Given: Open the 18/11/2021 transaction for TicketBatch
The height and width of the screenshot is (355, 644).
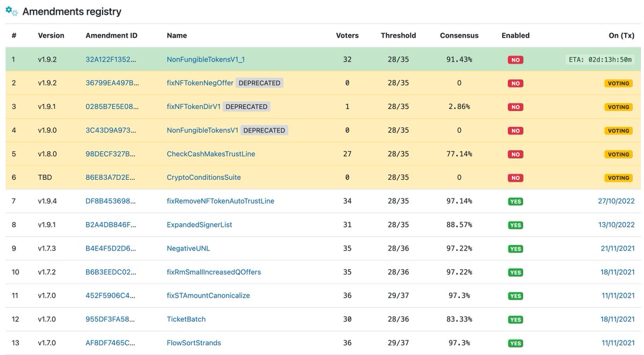Looking at the screenshot, I should 618,319.
